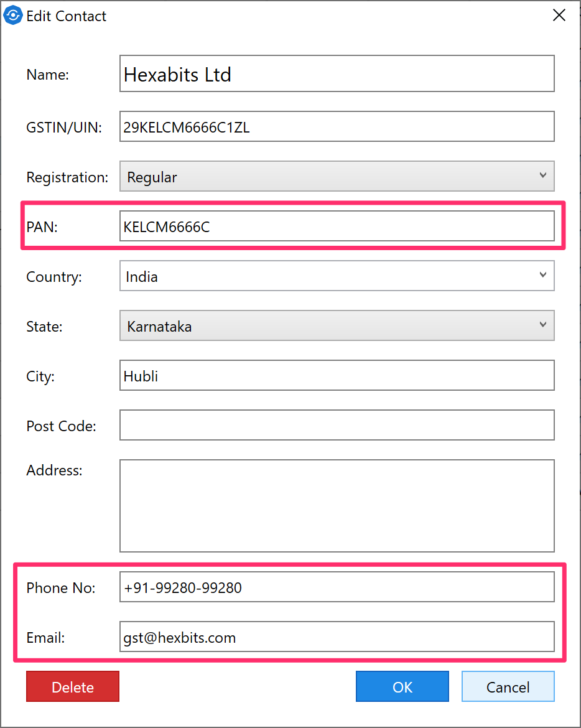Click the Phone No input field
581x728 pixels.
[337, 587]
